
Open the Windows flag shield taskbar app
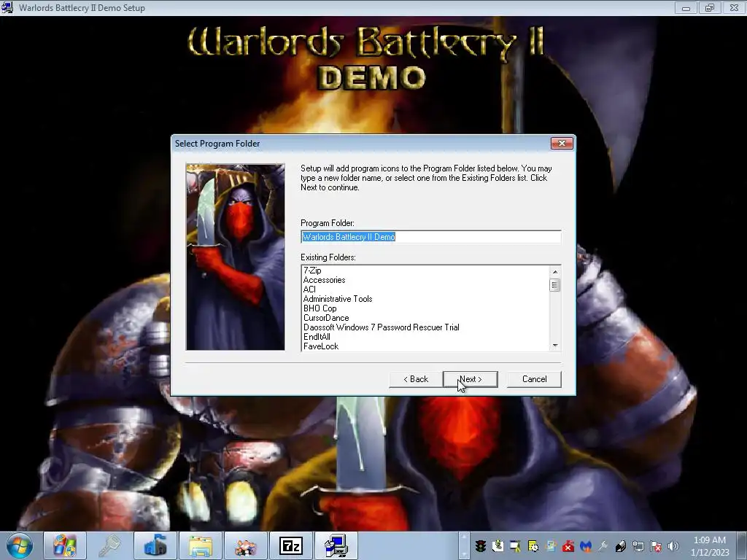pyautogui.click(x=65, y=545)
